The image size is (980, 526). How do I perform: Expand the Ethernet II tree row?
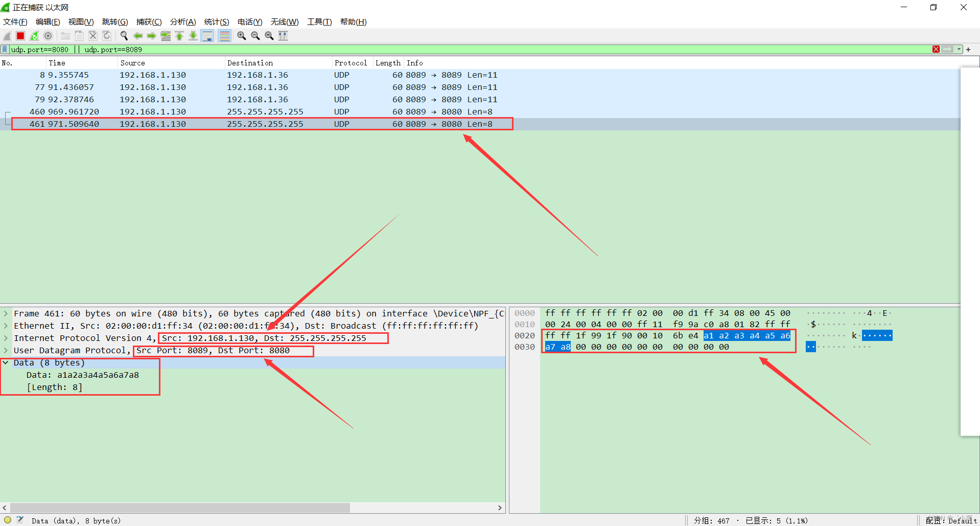pyautogui.click(x=6, y=326)
